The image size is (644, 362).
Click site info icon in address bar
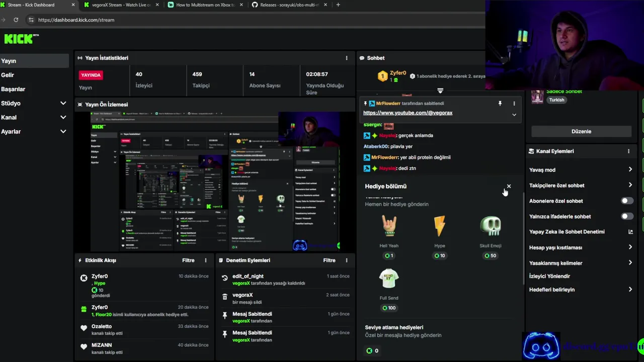click(31, 20)
